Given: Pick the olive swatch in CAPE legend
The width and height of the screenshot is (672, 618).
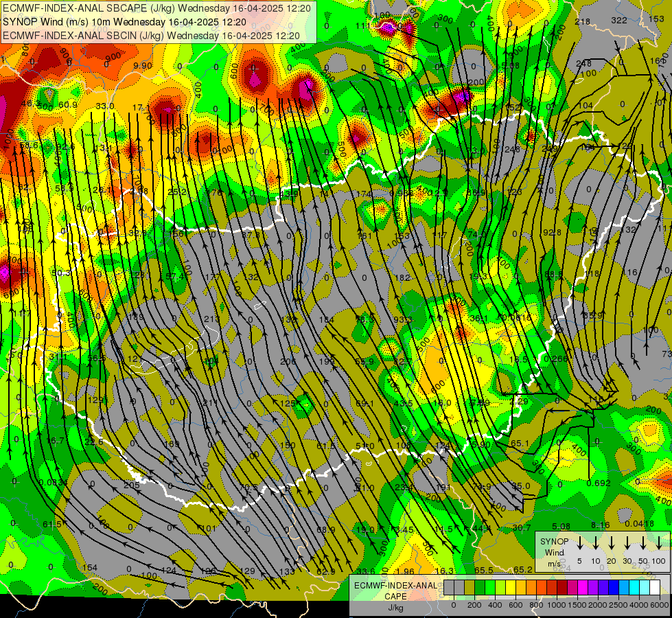Looking at the screenshot, I should (x=470, y=587).
